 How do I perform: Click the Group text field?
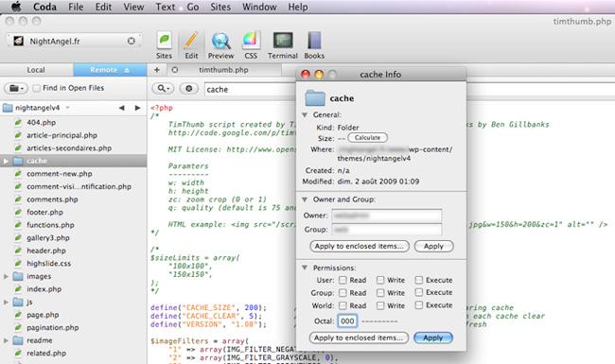pos(387,229)
